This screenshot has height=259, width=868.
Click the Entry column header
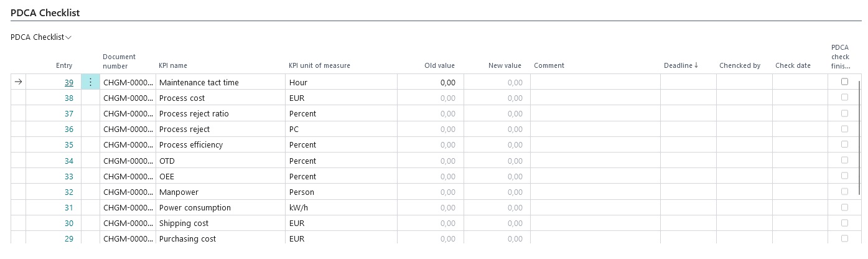tap(64, 65)
